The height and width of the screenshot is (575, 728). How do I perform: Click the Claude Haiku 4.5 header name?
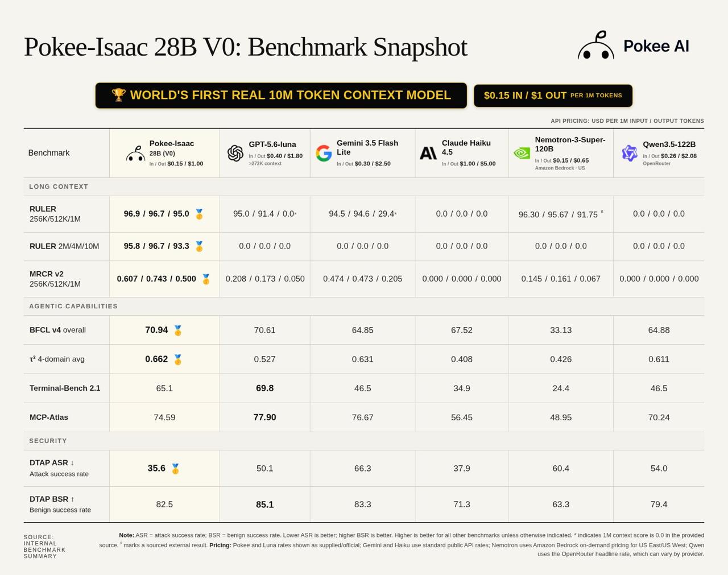pyautogui.click(x=466, y=148)
